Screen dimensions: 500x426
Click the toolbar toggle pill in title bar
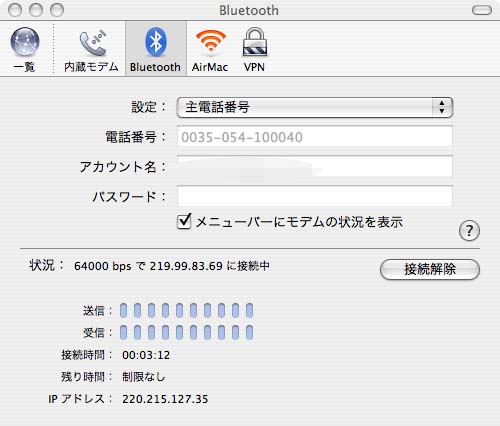pyautogui.click(x=482, y=10)
